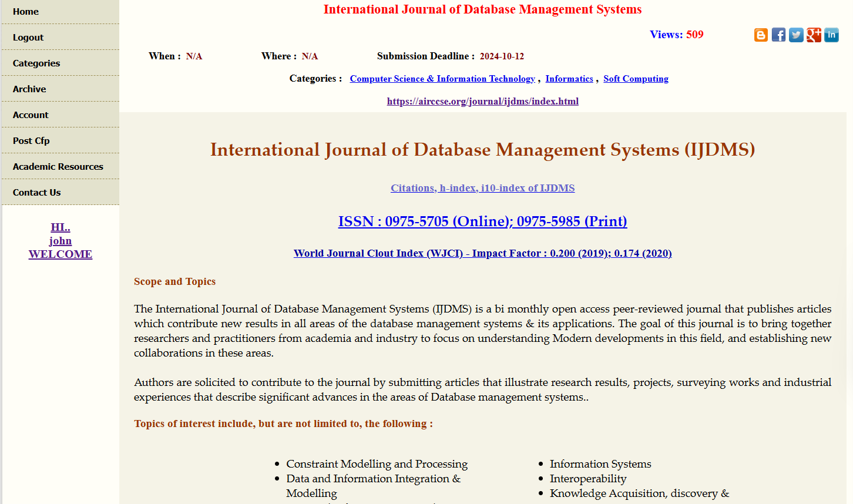
Task: Open Account menu item
Action: point(60,115)
